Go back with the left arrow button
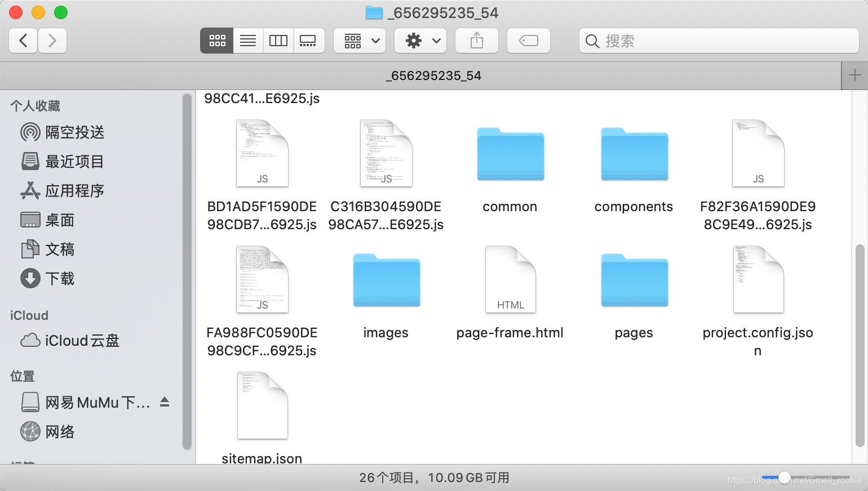Screen dimensions: 868x491 click(x=24, y=41)
